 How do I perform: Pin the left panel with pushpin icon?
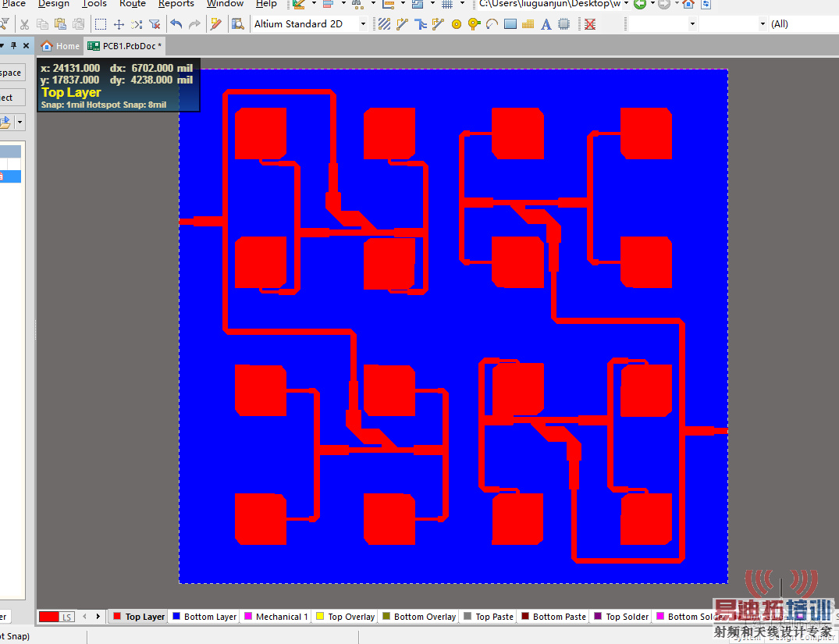(13, 45)
